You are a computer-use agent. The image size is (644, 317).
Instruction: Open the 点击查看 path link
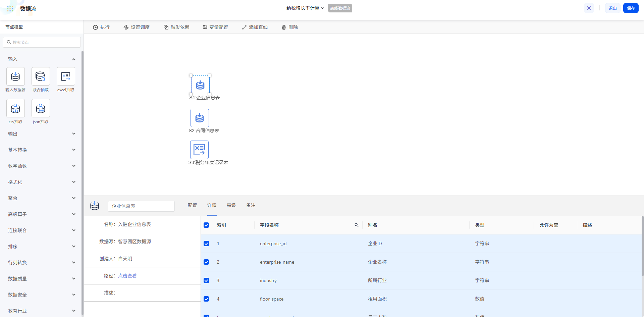[x=127, y=276]
